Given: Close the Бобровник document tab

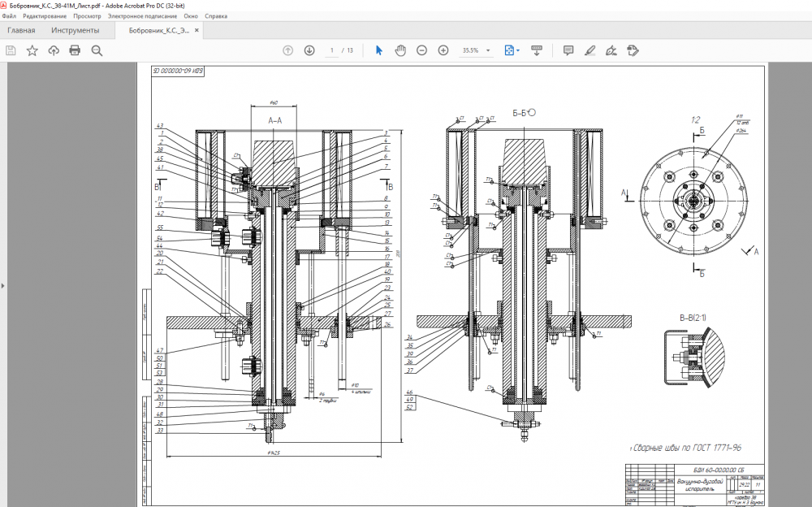Looking at the screenshot, I should [197, 31].
